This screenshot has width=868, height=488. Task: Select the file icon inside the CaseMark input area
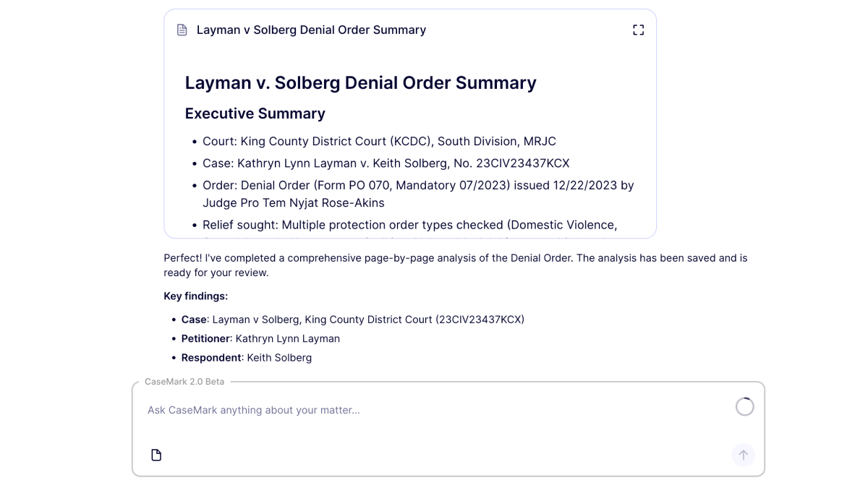156,455
